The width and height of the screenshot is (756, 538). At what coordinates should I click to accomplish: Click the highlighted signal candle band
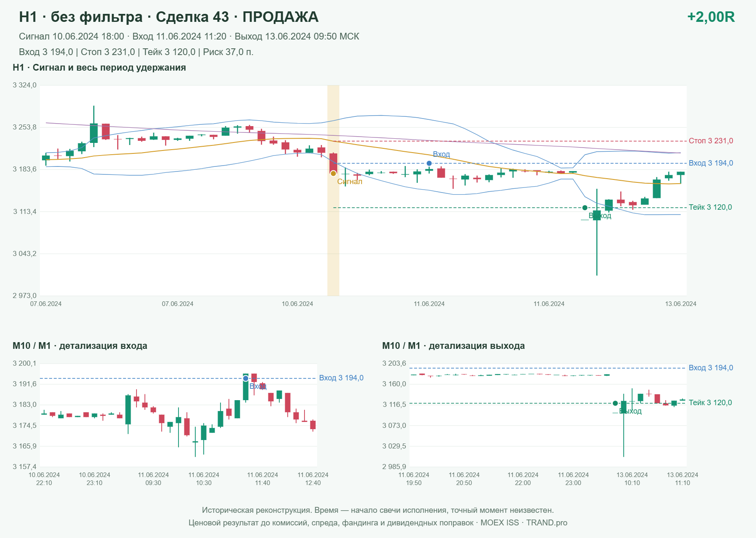[333, 190]
